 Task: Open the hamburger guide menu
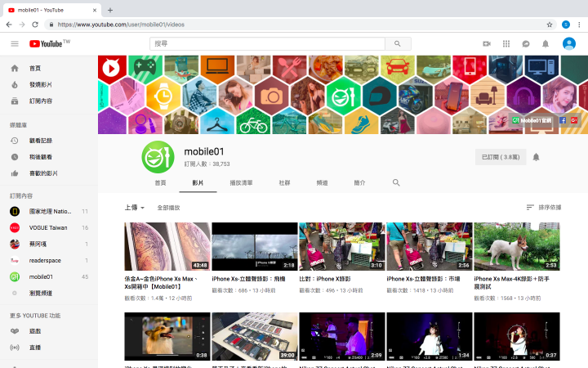point(15,44)
